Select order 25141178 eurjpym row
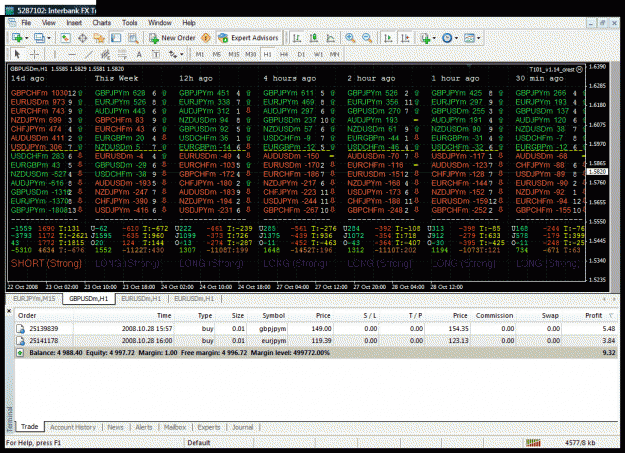625x453 pixels. [316, 341]
